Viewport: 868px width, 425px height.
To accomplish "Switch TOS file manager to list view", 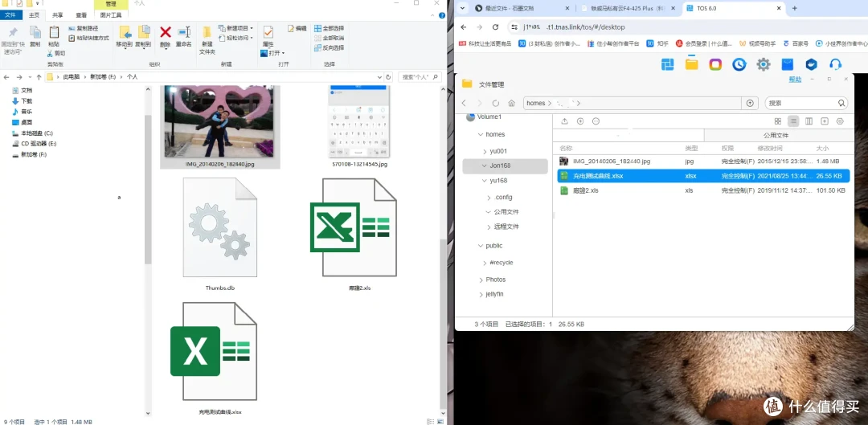I will (x=794, y=121).
